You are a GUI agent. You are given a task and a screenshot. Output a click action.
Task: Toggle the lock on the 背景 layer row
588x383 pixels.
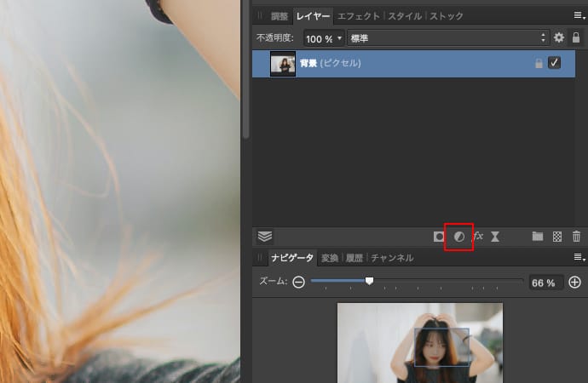(538, 64)
